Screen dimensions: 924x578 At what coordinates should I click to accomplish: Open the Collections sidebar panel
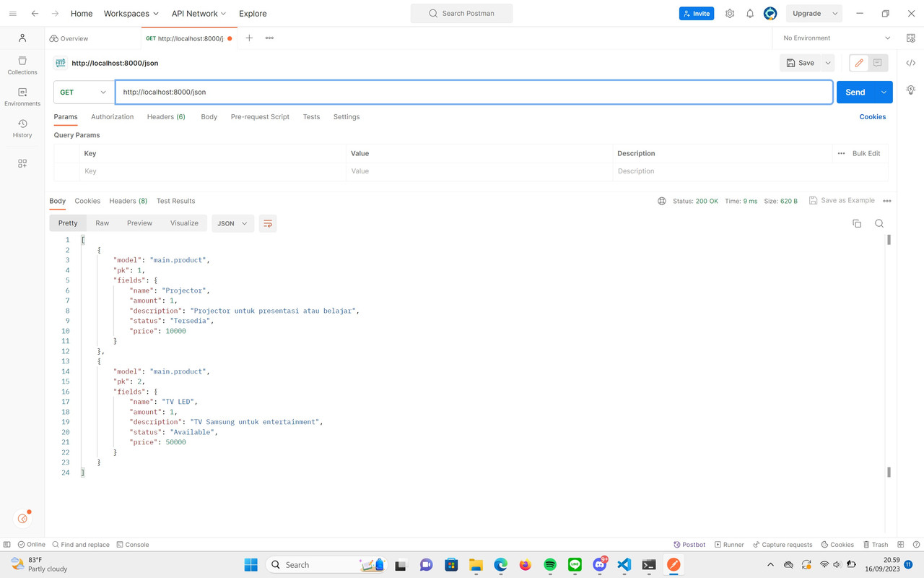pyautogui.click(x=22, y=65)
